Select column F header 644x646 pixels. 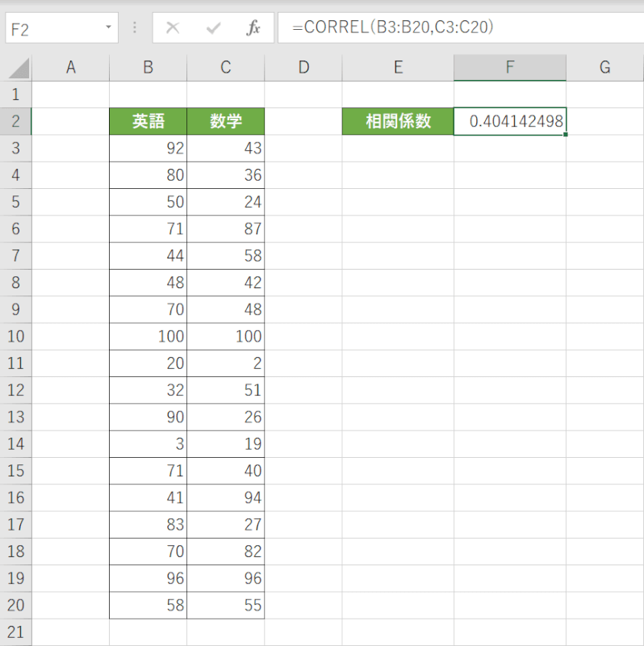[509, 68]
